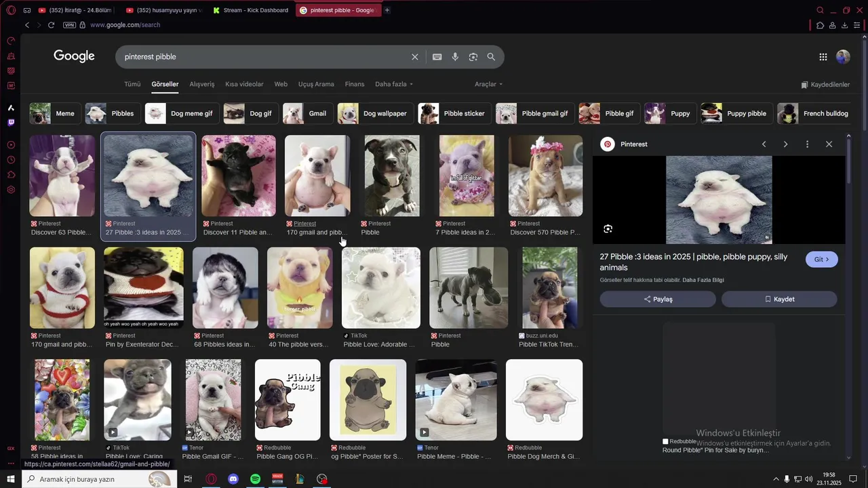Screen dimensions: 868x488
Task: Click Windows taskbar search box
Action: 99,479
